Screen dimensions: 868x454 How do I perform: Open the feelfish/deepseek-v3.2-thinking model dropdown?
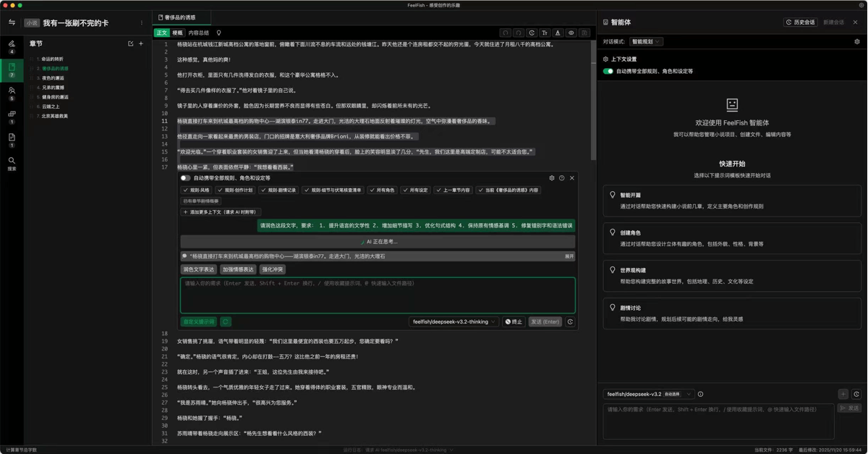(x=454, y=321)
